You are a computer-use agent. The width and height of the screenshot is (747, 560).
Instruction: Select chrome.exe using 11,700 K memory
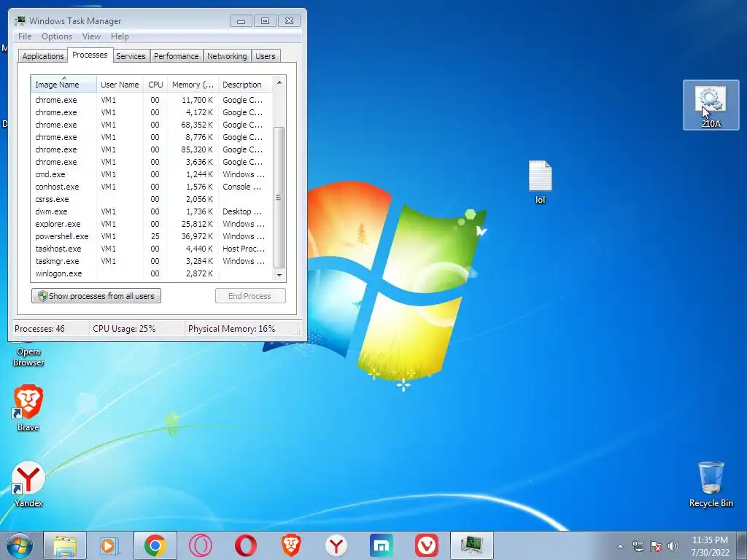point(152,100)
